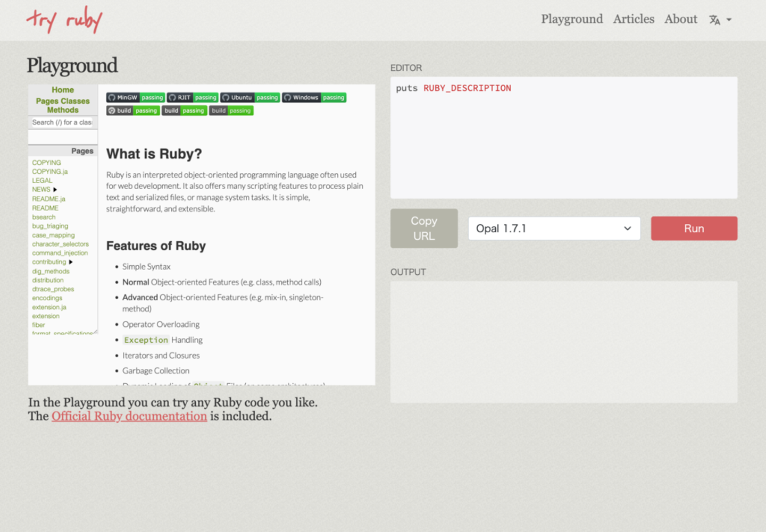
Task: Open the character_selectors page
Action: (x=60, y=244)
